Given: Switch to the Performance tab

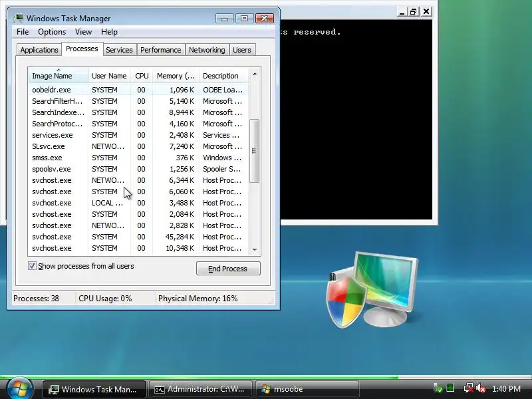Looking at the screenshot, I should coord(160,50).
